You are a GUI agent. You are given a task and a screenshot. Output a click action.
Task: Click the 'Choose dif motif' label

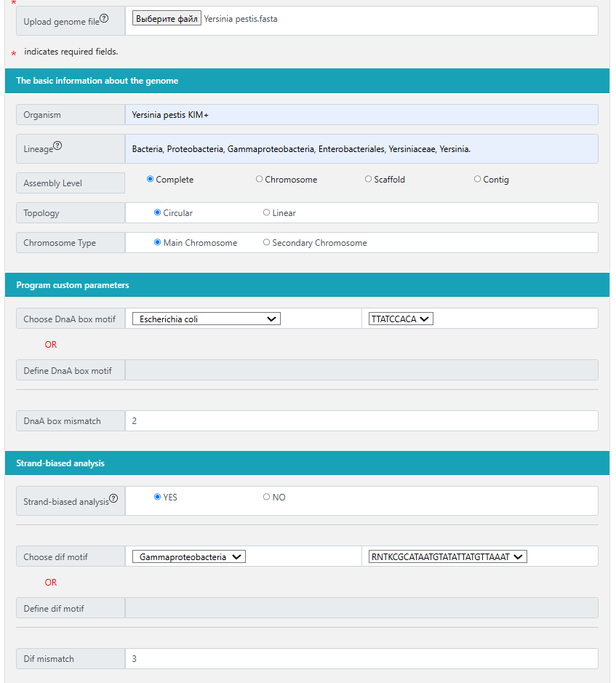(55, 556)
